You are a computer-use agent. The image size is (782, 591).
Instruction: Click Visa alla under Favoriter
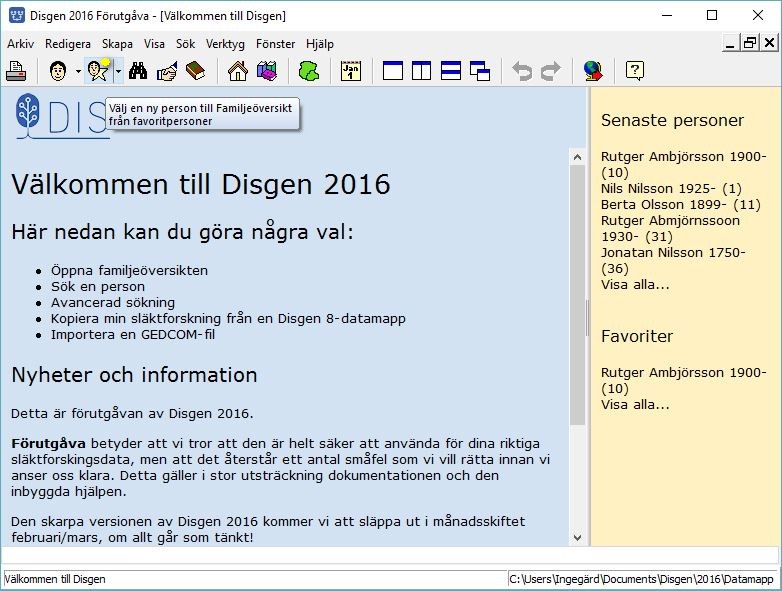coord(635,404)
